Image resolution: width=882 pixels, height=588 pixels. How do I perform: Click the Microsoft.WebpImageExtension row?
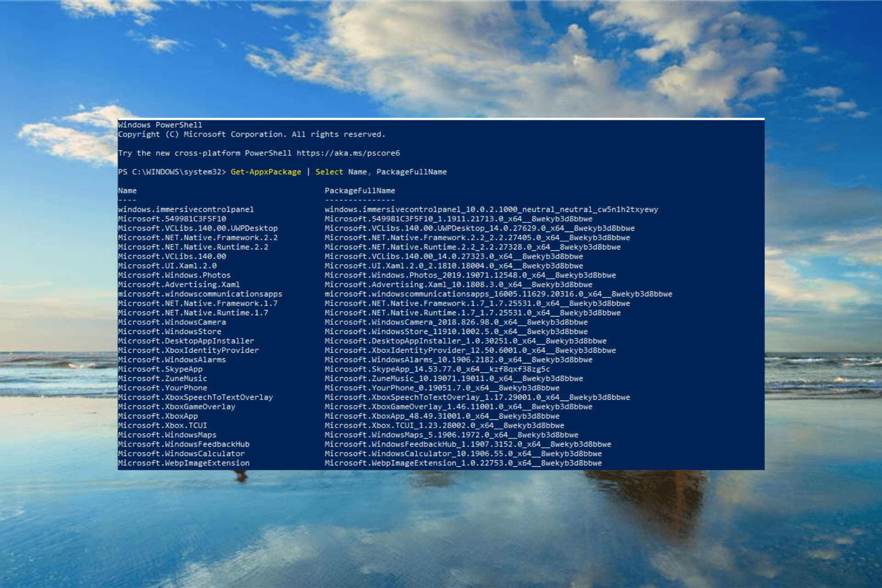click(x=184, y=463)
